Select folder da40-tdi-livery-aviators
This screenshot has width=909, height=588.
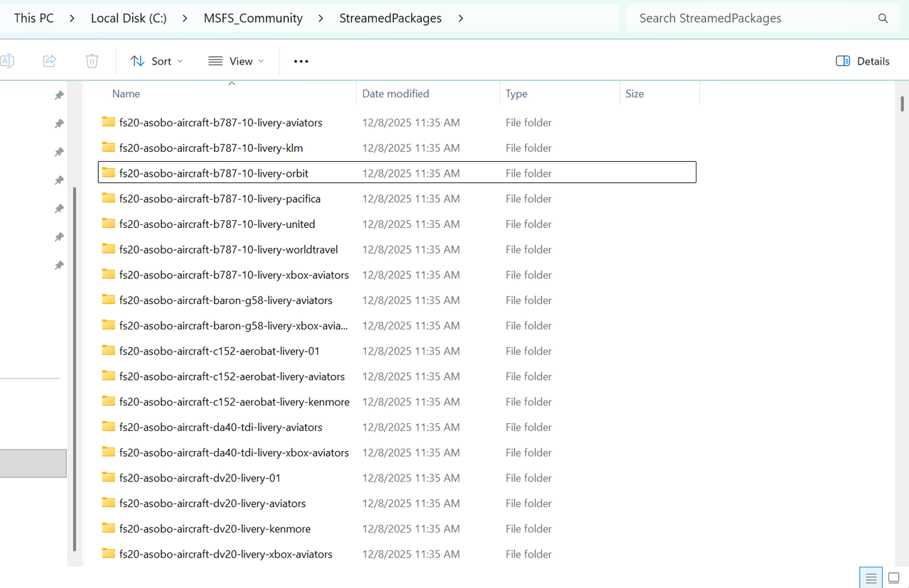coord(397,428)
